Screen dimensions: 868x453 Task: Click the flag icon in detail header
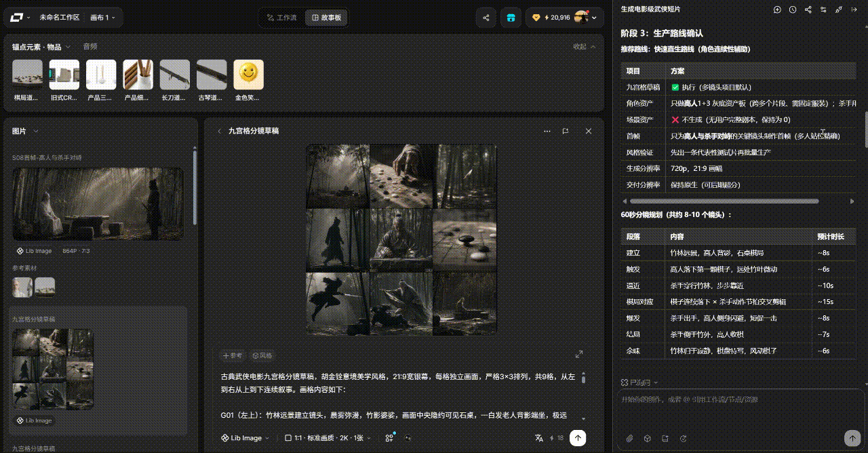coord(566,131)
